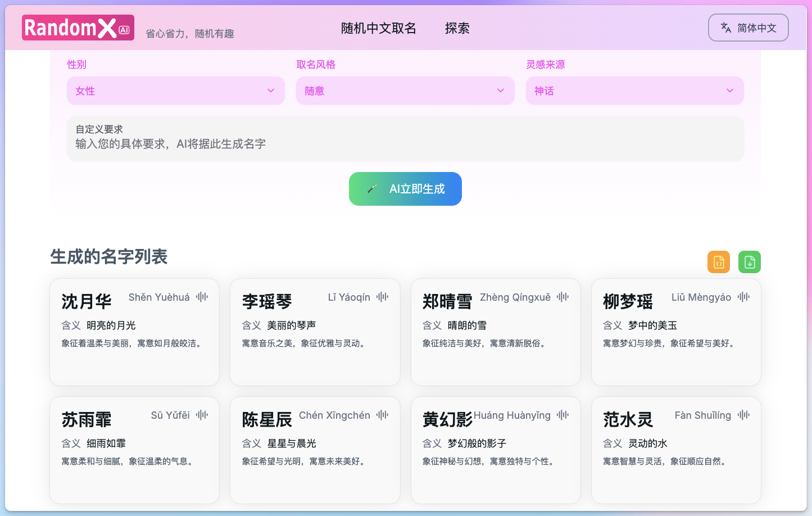Image resolution: width=812 pixels, height=516 pixels.
Task: Select the 随机中文取名 menu item
Action: pos(378,28)
